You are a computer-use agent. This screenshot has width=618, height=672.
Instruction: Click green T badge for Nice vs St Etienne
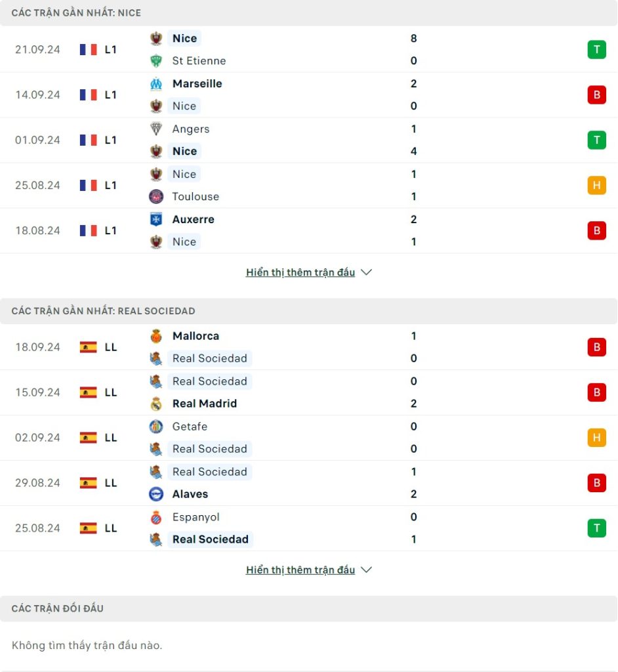596,50
